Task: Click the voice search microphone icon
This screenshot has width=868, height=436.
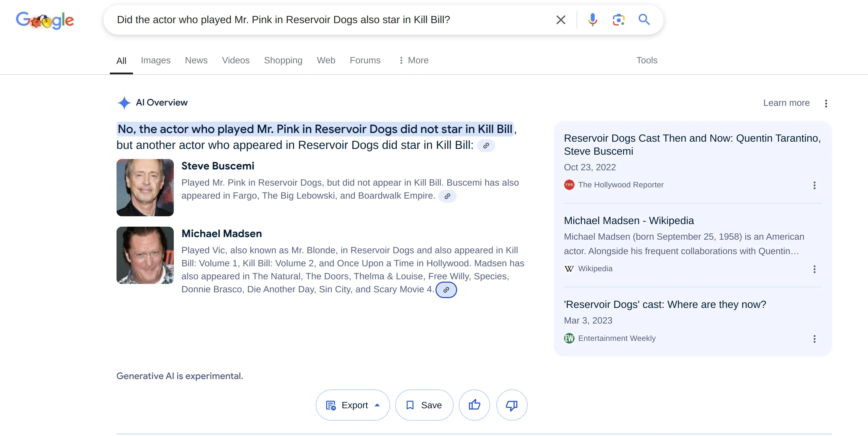Action: coord(592,20)
